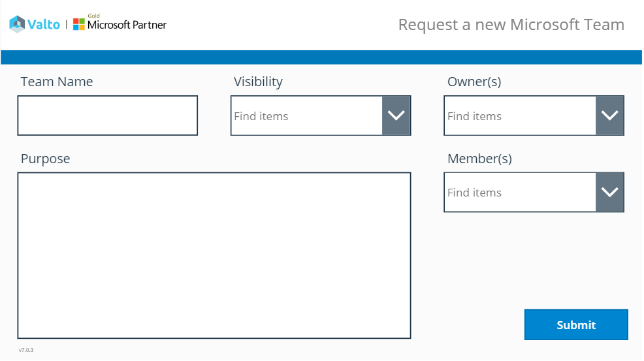Click the Member(s) 'Find items' field

click(x=519, y=192)
